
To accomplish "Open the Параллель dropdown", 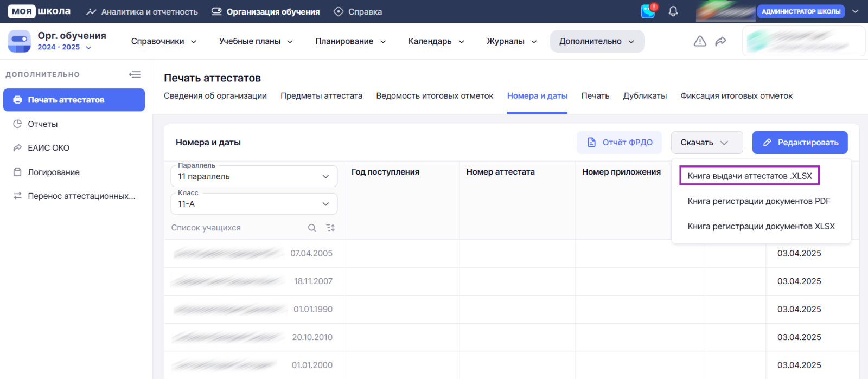I will pyautogui.click(x=254, y=176).
